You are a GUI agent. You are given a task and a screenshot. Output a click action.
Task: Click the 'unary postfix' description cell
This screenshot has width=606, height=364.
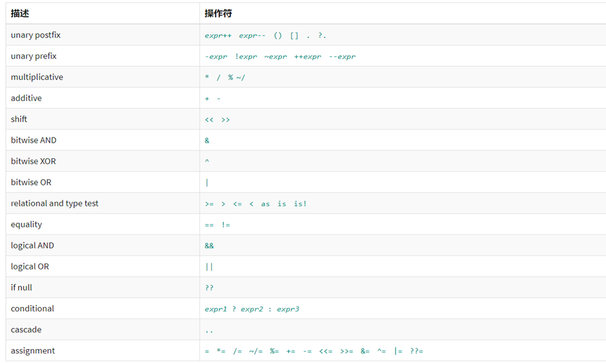coord(36,35)
